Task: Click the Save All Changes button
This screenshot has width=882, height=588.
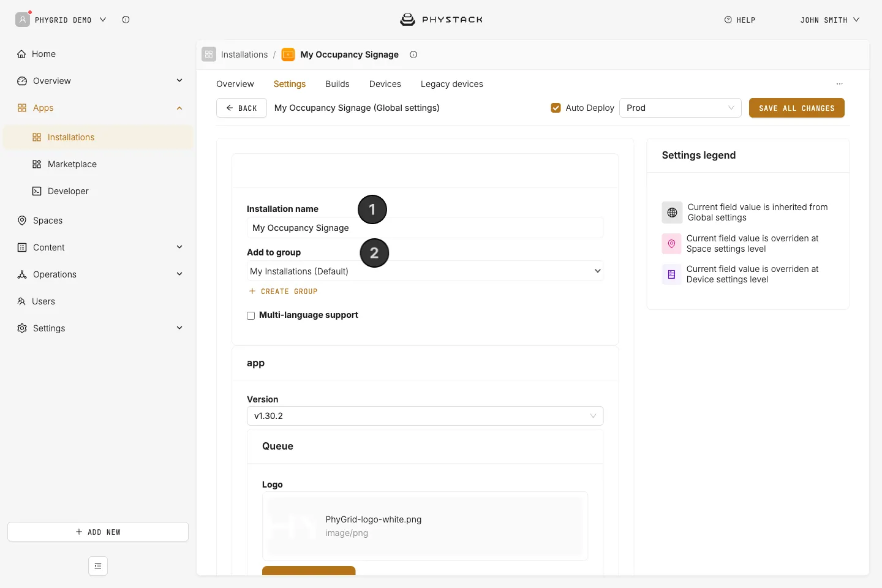Action: [x=797, y=108]
